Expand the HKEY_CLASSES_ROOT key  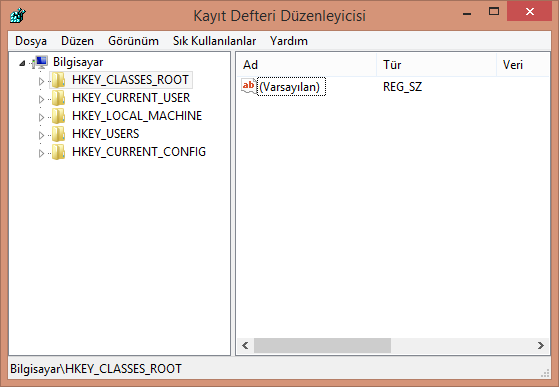coord(41,81)
